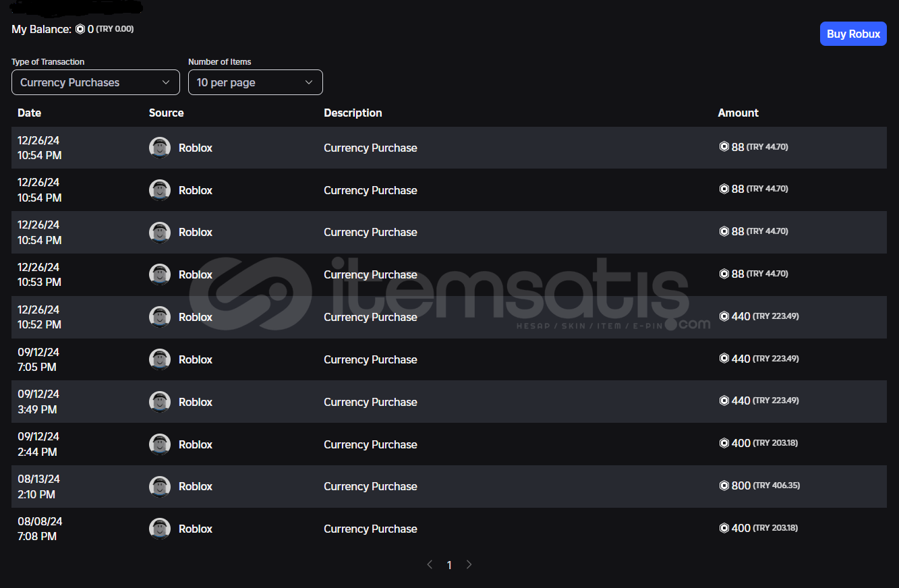Go to the previous page with the left arrow
The width and height of the screenshot is (899, 588).
[x=430, y=564]
